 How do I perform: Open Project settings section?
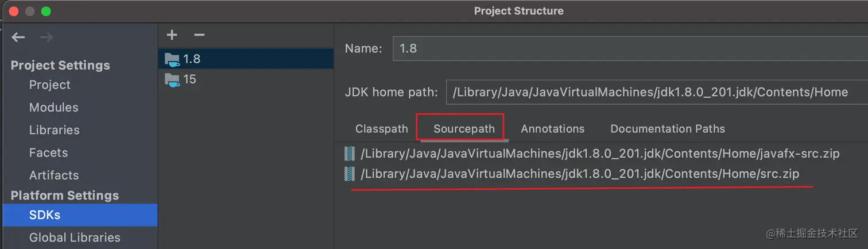(x=50, y=85)
